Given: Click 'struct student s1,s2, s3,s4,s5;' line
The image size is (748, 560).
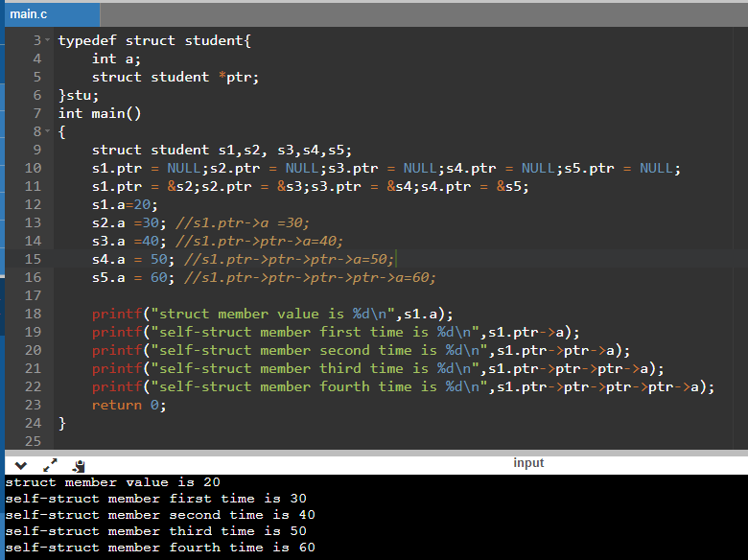Looking at the screenshot, I should coord(222,150).
